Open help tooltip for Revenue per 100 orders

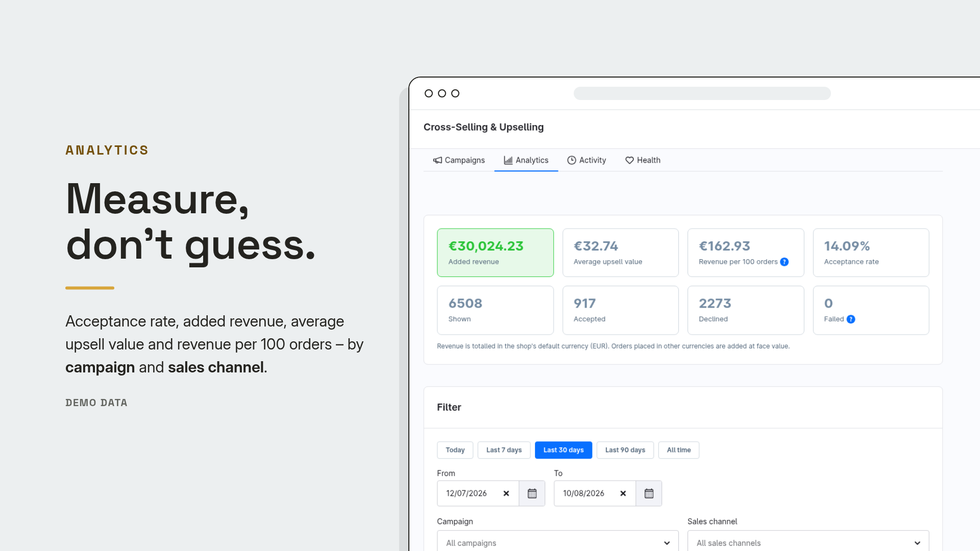point(785,262)
